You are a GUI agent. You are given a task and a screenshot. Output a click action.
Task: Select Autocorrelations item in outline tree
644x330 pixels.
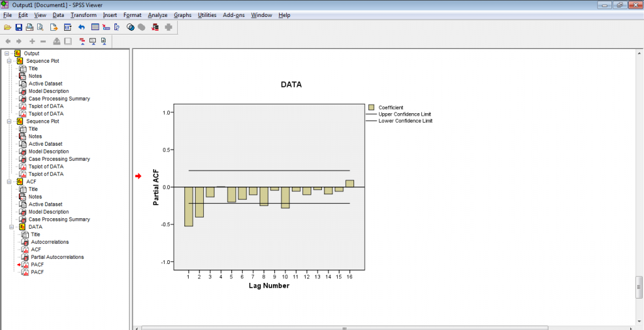50,242
